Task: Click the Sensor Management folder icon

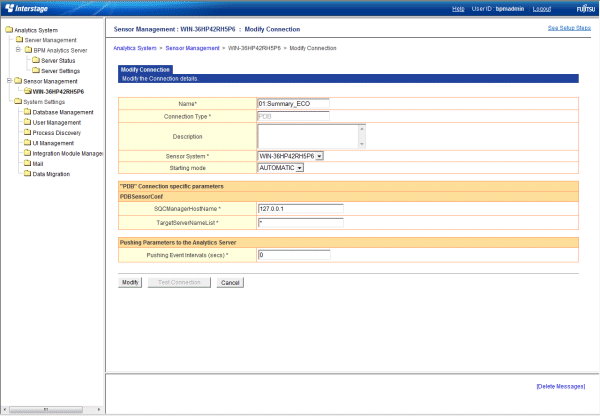Action: 18,81
